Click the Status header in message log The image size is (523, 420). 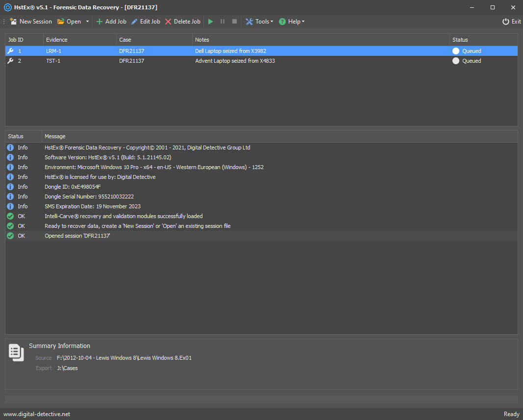point(24,136)
